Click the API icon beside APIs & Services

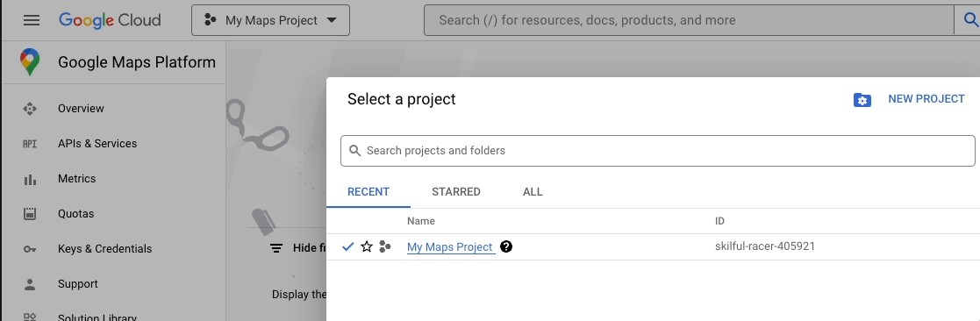(30, 144)
